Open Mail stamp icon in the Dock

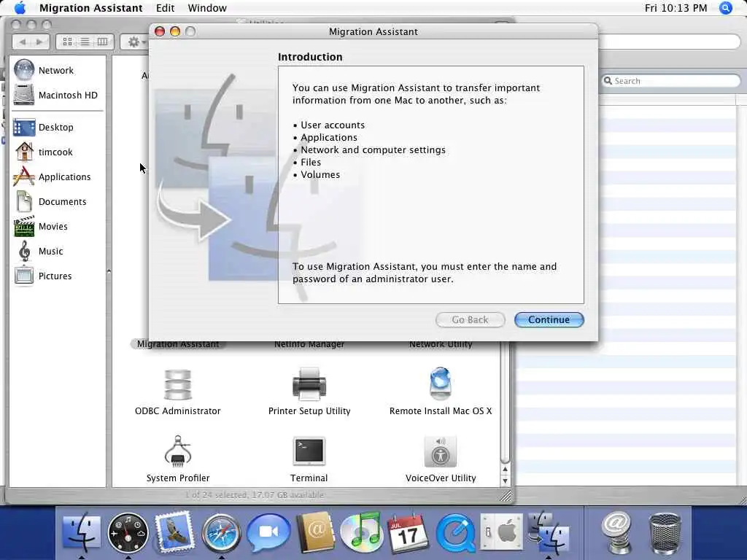point(174,532)
